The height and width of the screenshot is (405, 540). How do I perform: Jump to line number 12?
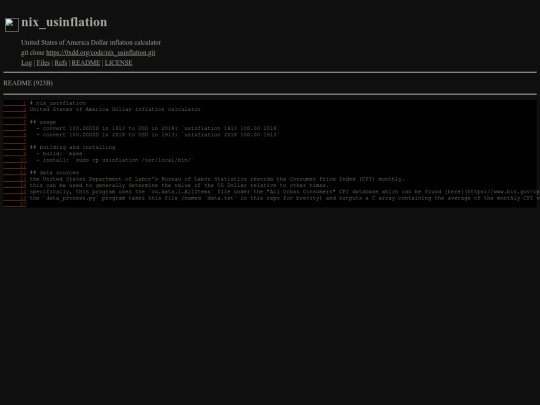pos(15,173)
